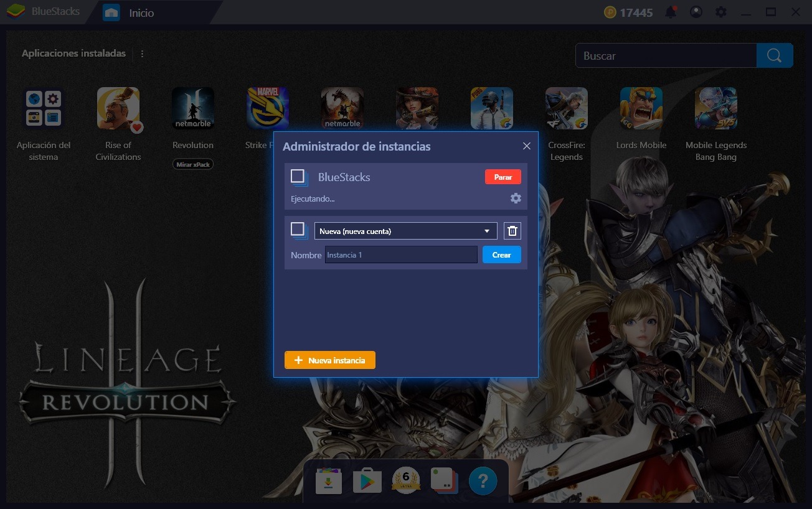
Task: Click the Aplicaciones instaladas heading
Action: pyautogui.click(x=73, y=54)
